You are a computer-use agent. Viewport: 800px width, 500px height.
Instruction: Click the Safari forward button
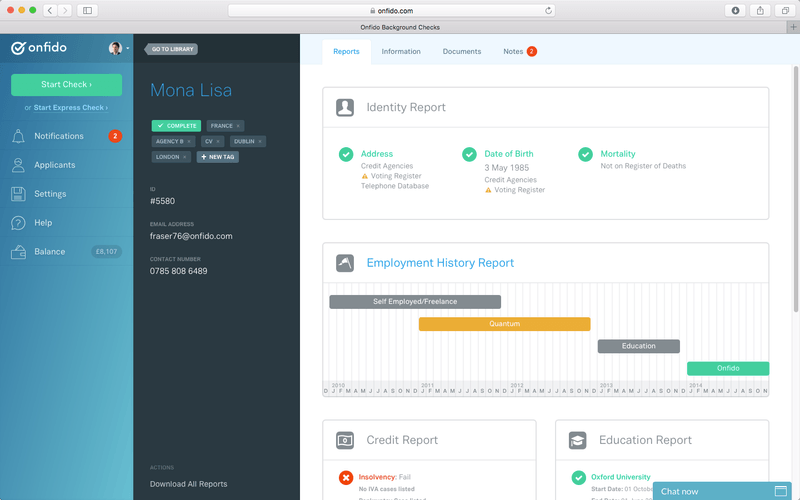65,11
